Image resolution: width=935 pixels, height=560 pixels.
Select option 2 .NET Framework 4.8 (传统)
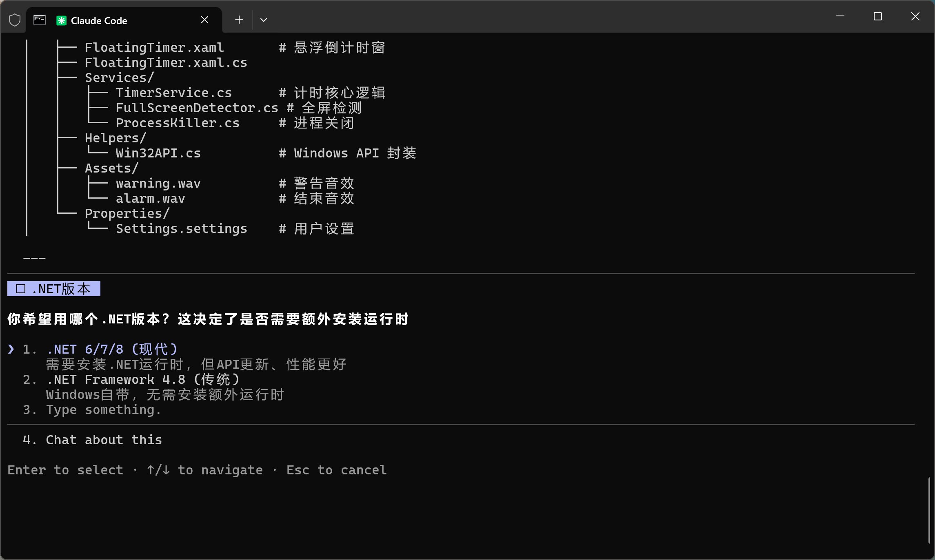[142, 379]
